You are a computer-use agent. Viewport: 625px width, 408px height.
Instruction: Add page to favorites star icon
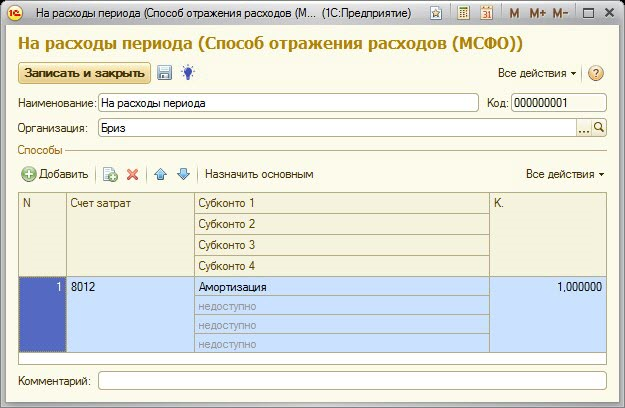point(435,14)
